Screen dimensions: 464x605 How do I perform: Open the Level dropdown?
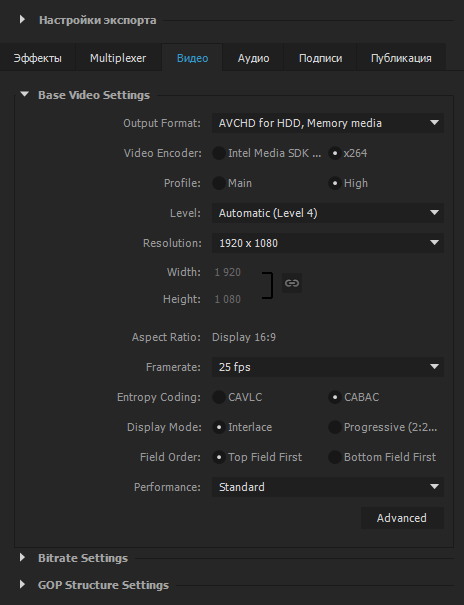click(x=328, y=213)
